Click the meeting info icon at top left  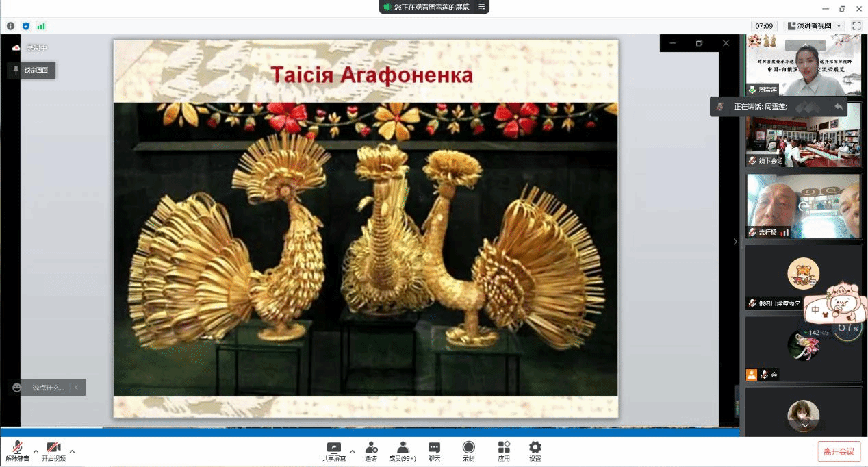(10, 26)
